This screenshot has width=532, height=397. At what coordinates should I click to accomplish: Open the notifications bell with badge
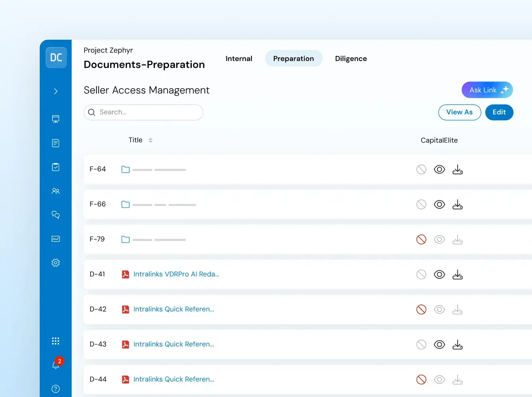[56, 365]
